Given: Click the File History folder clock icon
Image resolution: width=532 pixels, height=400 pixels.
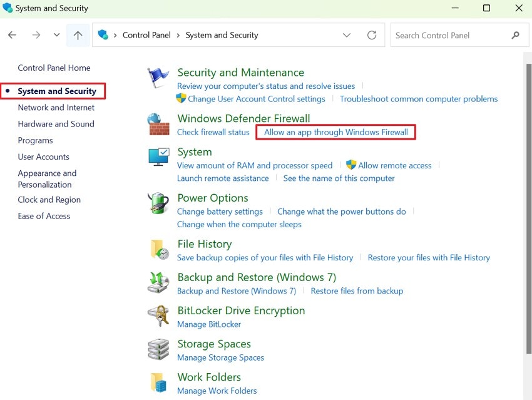Looking at the screenshot, I should click(x=160, y=249).
